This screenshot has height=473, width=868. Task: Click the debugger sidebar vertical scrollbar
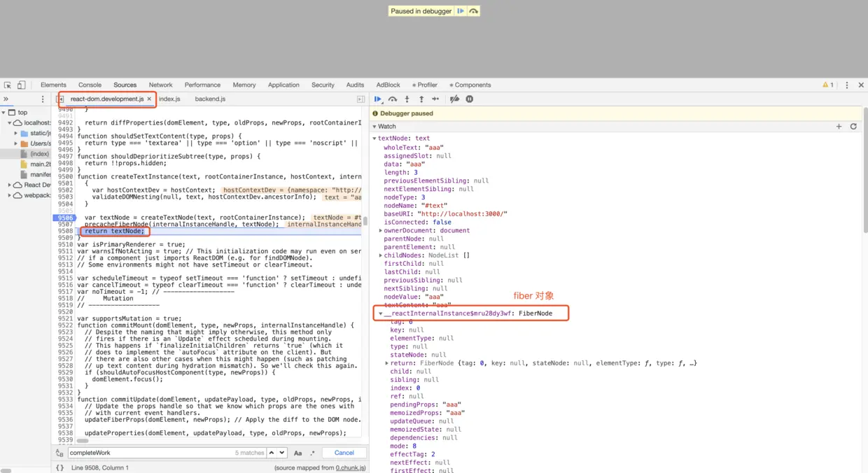point(865,170)
